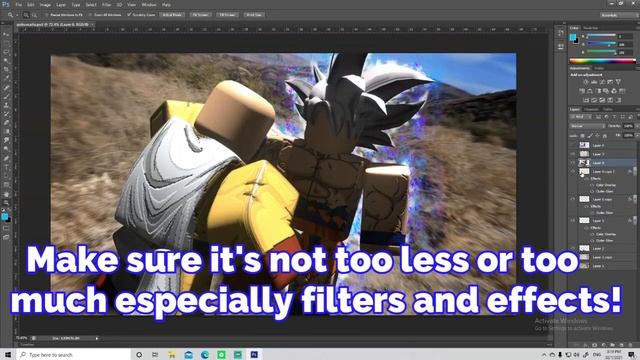
Task: Add a Black & White adjustment
Action: [598, 91]
